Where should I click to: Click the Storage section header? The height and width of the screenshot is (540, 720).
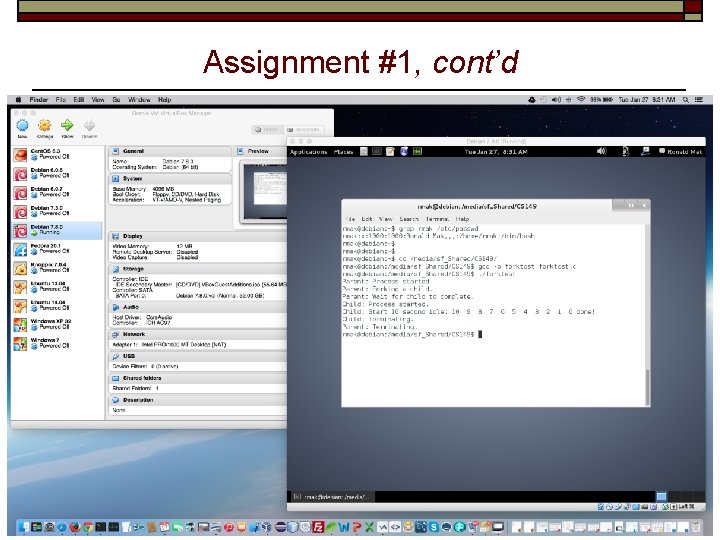[197, 269]
